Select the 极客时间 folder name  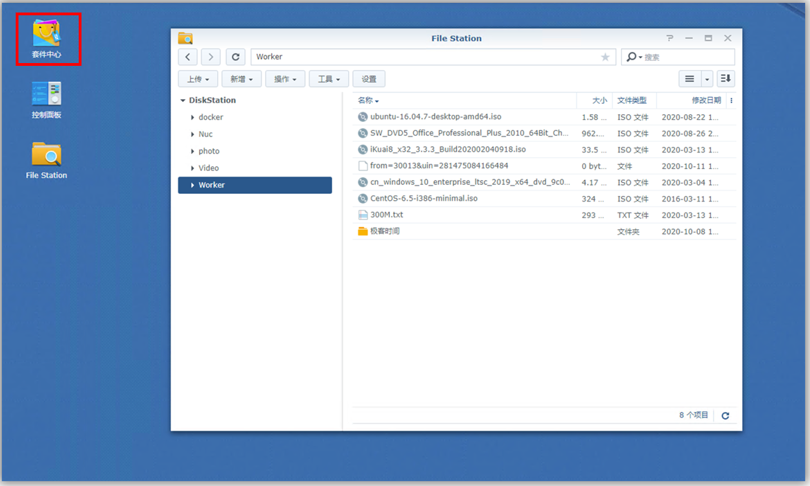(x=385, y=231)
